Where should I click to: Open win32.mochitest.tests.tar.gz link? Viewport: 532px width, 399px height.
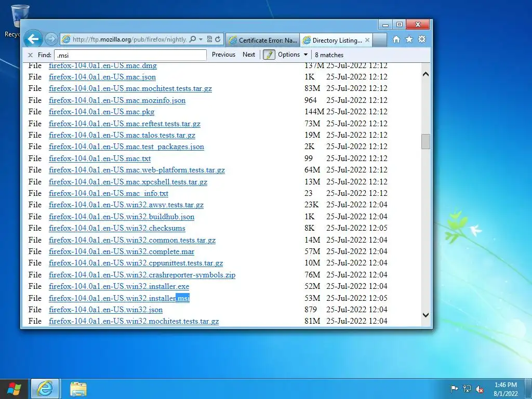(134, 322)
